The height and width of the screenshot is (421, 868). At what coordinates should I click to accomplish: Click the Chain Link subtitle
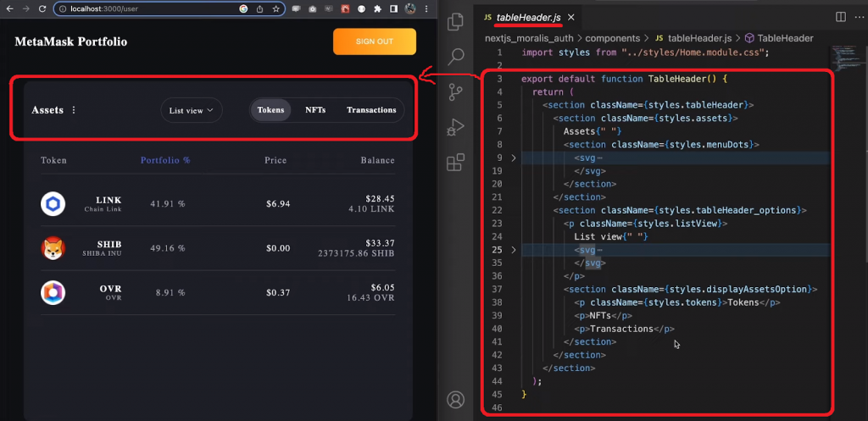click(103, 210)
